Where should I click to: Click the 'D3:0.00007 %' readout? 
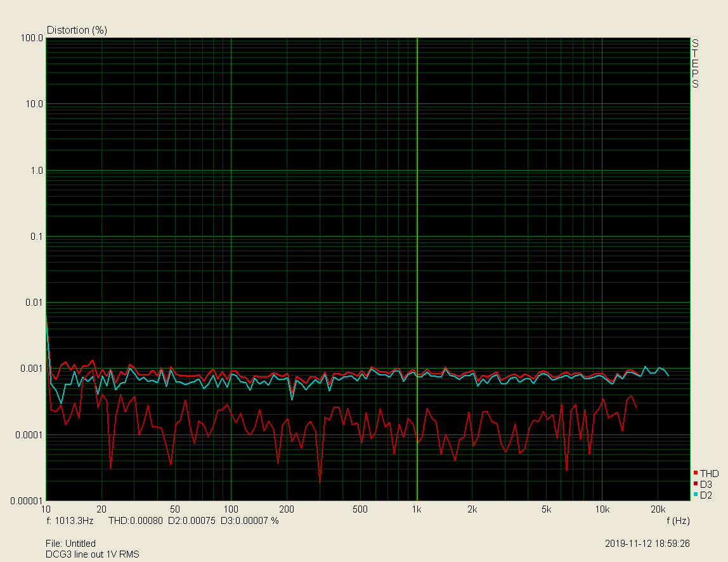[x=250, y=521]
